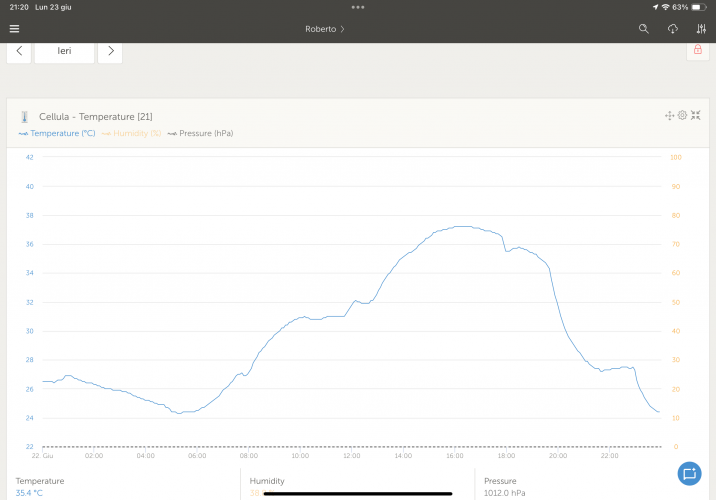Viewport: 716px width, 500px height.
Task: Toggle the Pressure (hPa) series
Action: pos(200,133)
